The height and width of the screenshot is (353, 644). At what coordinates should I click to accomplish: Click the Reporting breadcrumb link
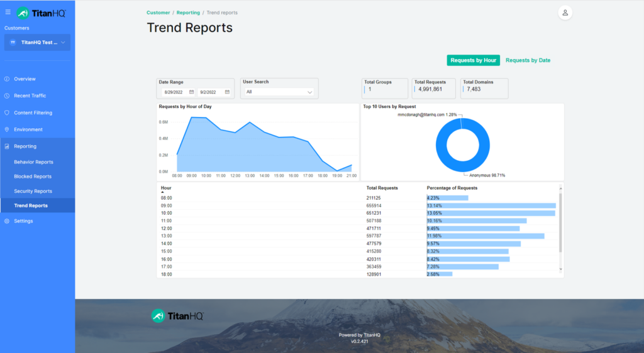[x=188, y=13]
